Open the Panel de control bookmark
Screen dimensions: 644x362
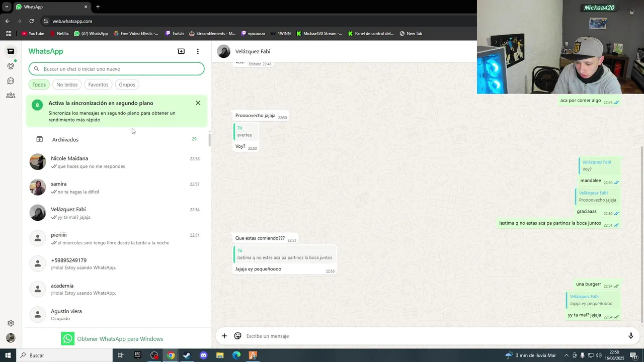pos(370,34)
